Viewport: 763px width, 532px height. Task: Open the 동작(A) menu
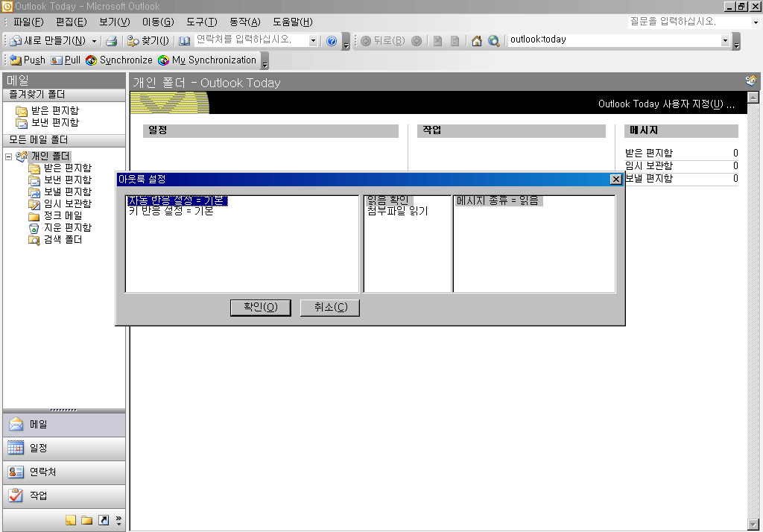click(x=244, y=22)
